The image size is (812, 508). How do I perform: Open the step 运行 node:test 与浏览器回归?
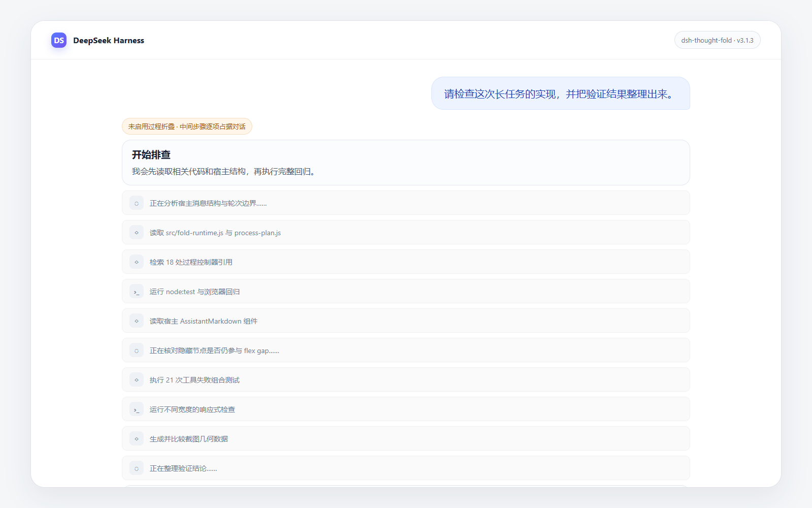(x=406, y=292)
